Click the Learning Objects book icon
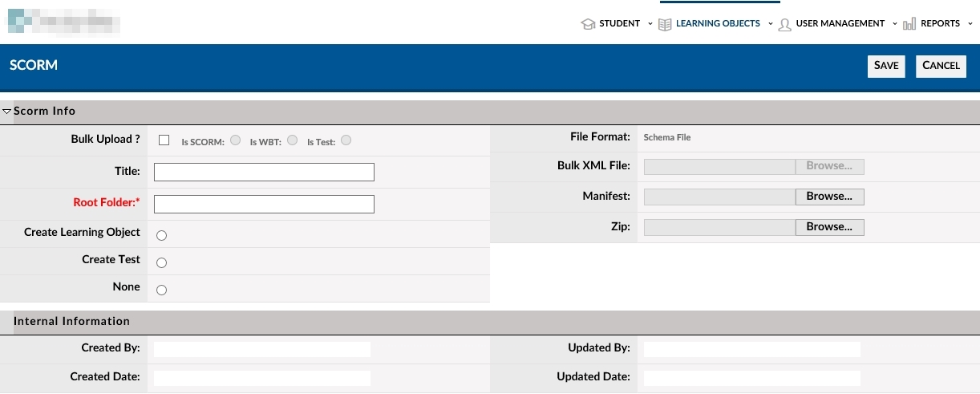980x394 pixels. coord(665,24)
